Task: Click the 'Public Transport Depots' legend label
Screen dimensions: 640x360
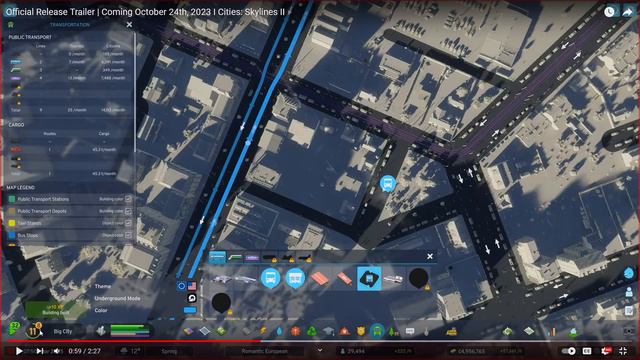Action: [x=42, y=211]
